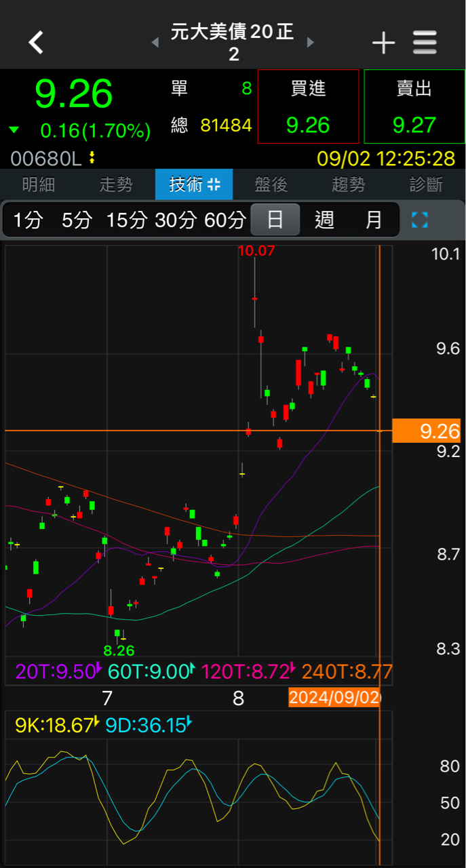Click the 2024/09/02 date marker
The width and height of the screenshot is (466, 868).
334,698
